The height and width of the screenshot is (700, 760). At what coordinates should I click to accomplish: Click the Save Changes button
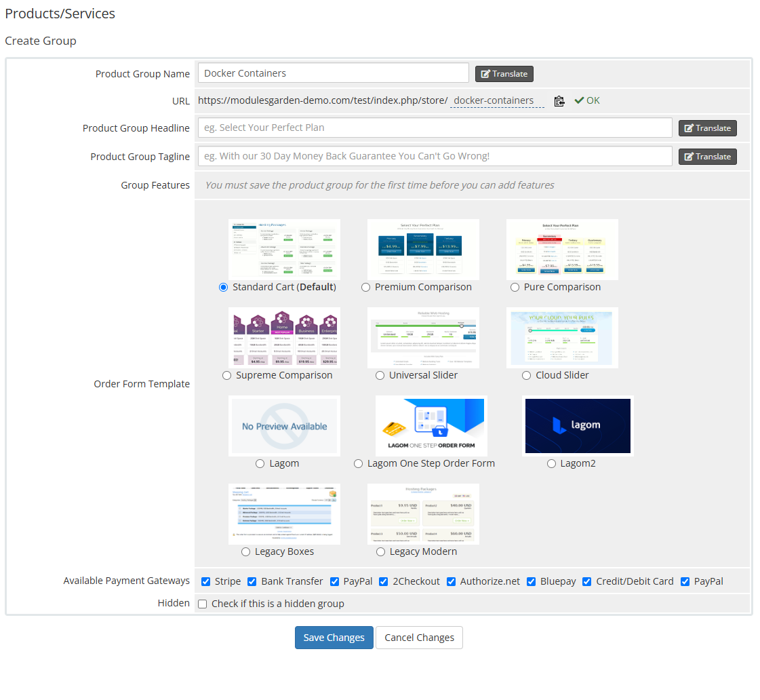coord(334,638)
